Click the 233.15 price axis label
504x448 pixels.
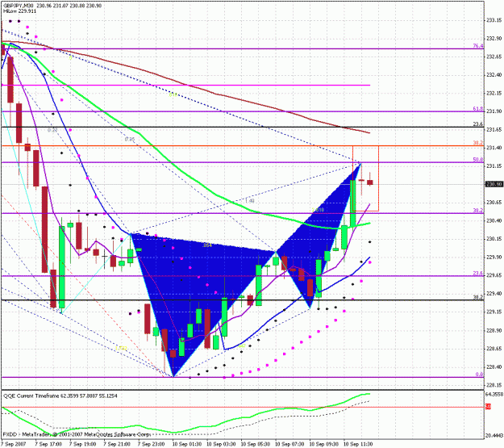click(494, 20)
